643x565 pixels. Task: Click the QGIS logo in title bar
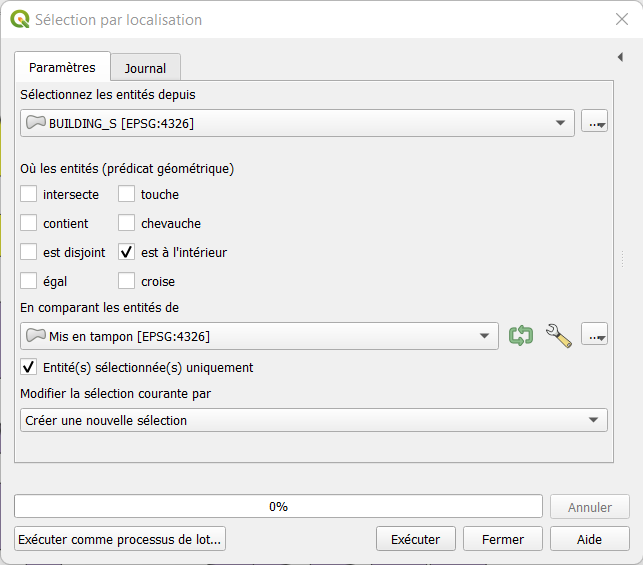point(19,19)
